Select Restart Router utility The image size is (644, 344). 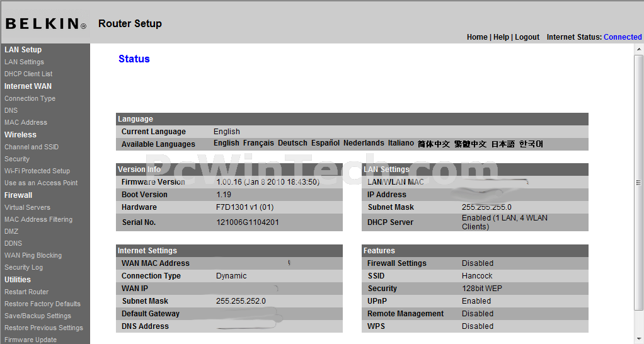(x=26, y=292)
